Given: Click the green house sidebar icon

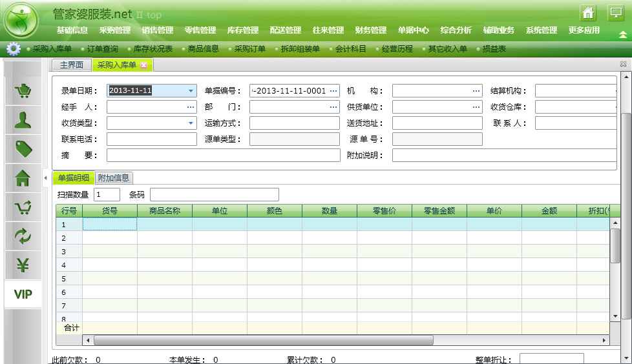Looking at the screenshot, I should click(x=23, y=178).
